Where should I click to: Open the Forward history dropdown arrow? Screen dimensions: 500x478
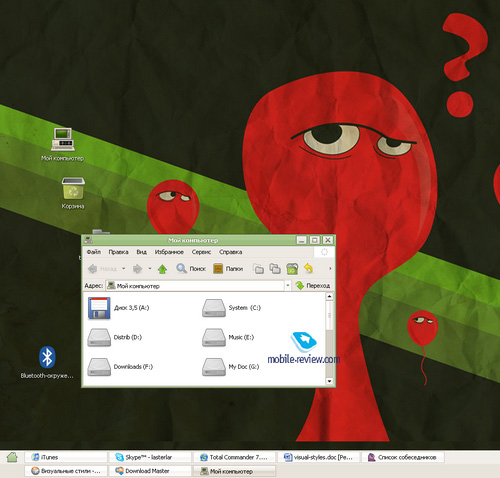pyautogui.click(x=150, y=269)
